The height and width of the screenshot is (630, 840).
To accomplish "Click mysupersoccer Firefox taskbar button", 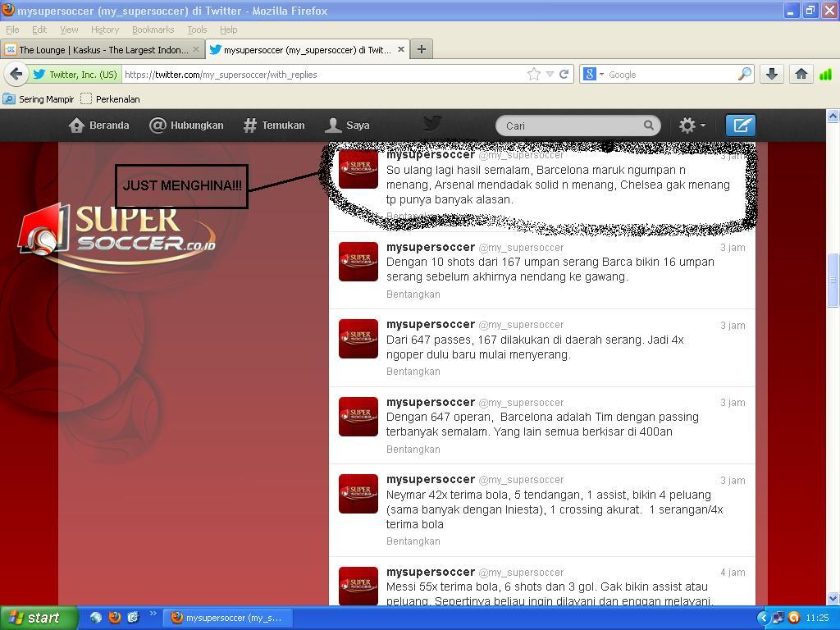I will pos(228,618).
